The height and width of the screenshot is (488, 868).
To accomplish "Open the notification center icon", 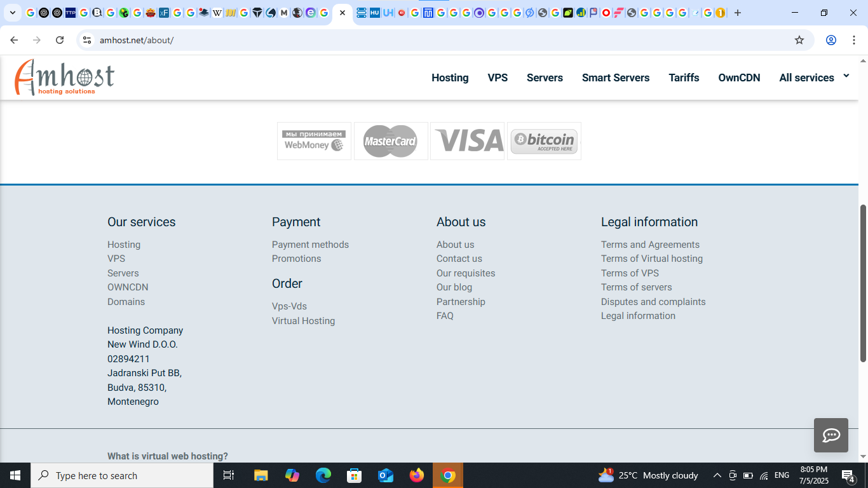I will click(848, 475).
